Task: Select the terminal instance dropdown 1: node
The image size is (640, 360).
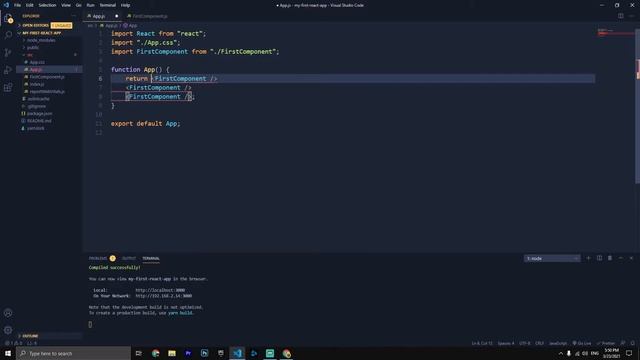Action: tap(552, 258)
